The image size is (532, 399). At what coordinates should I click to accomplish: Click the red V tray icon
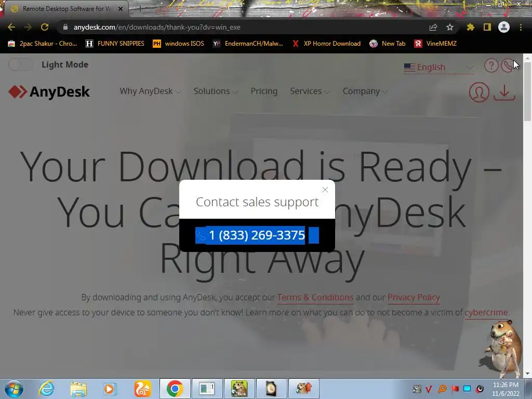tap(429, 389)
